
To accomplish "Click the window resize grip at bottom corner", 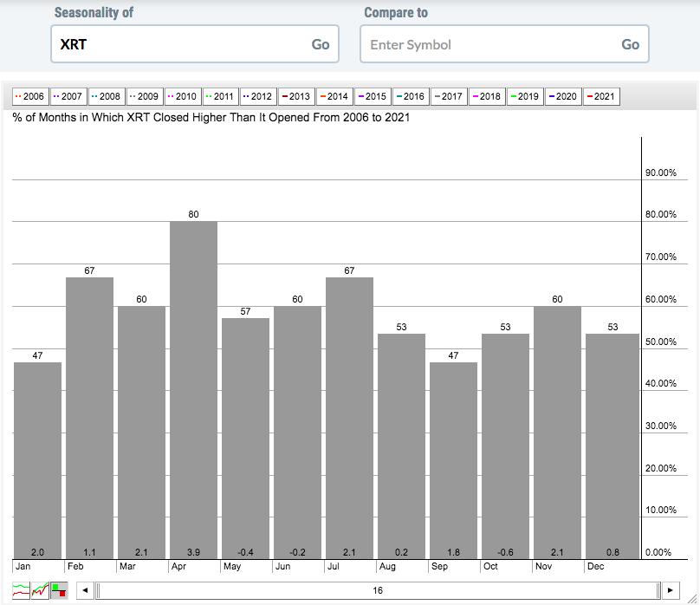I will [x=692, y=599].
